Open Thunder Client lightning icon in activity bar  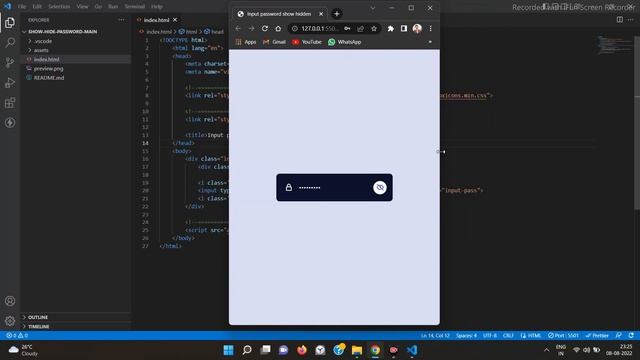[10, 122]
